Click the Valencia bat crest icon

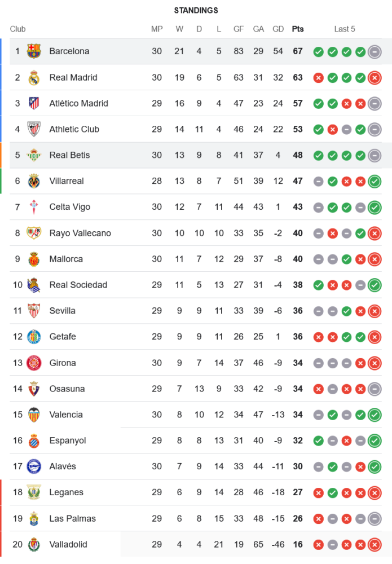click(x=34, y=415)
